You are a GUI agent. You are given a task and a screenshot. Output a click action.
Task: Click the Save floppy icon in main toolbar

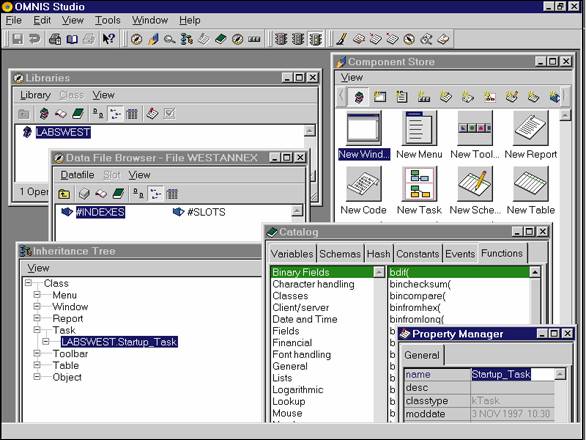tap(17, 39)
